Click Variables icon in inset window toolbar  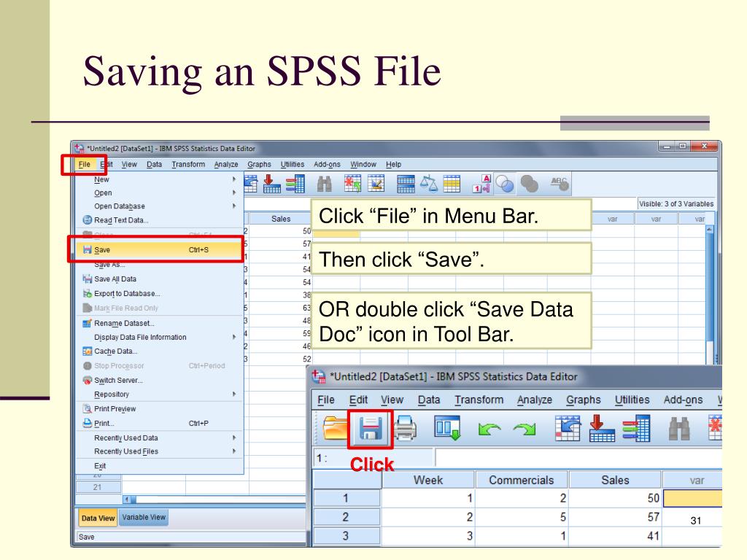pyautogui.click(x=635, y=427)
